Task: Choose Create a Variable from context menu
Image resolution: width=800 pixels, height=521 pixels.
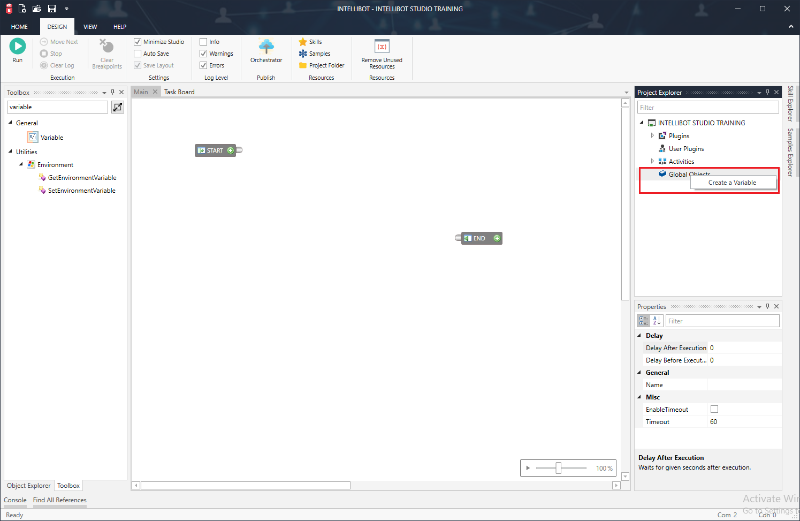Action: click(x=732, y=183)
